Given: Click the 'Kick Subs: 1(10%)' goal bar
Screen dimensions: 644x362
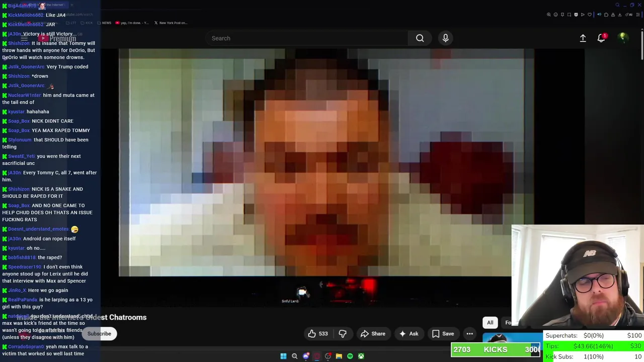Looking at the screenshot, I should [594, 356].
